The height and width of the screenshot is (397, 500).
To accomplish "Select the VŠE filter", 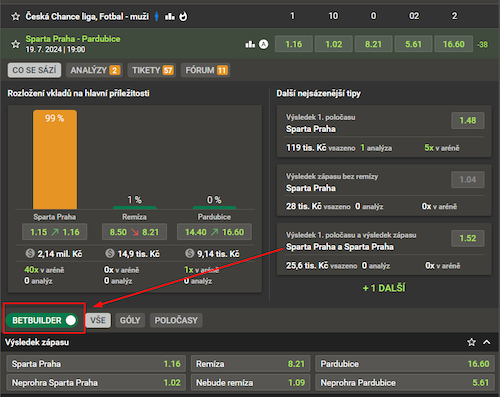I will tap(98, 320).
